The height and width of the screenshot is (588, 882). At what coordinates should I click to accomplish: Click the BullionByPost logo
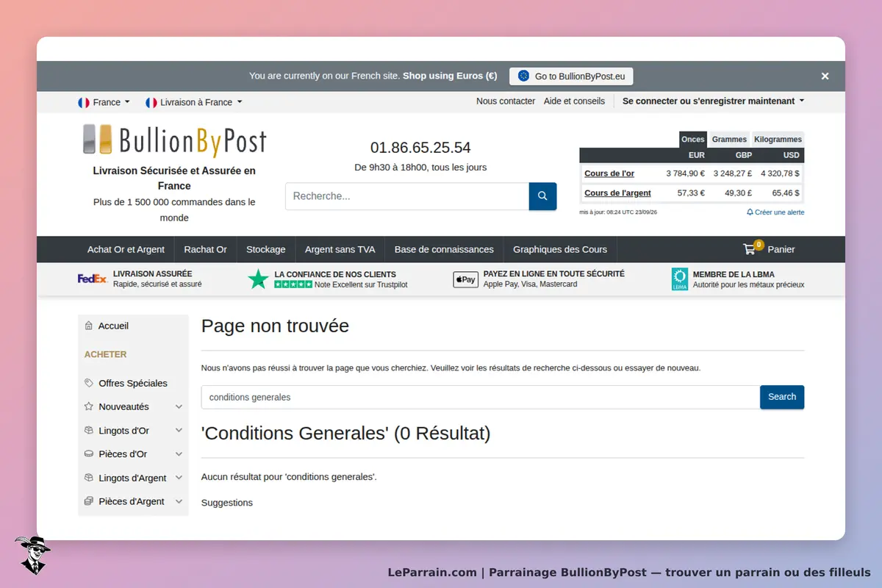point(174,140)
